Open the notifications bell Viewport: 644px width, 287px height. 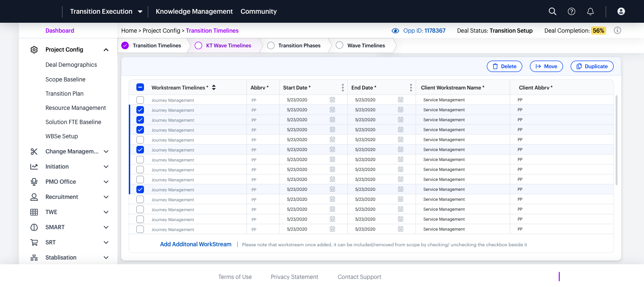tap(590, 11)
